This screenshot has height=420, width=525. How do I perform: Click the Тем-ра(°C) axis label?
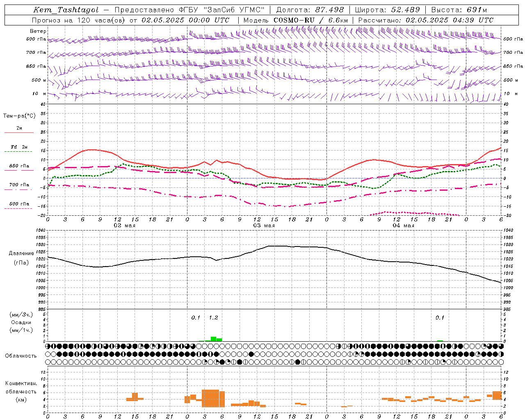click(x=19, y=116)
